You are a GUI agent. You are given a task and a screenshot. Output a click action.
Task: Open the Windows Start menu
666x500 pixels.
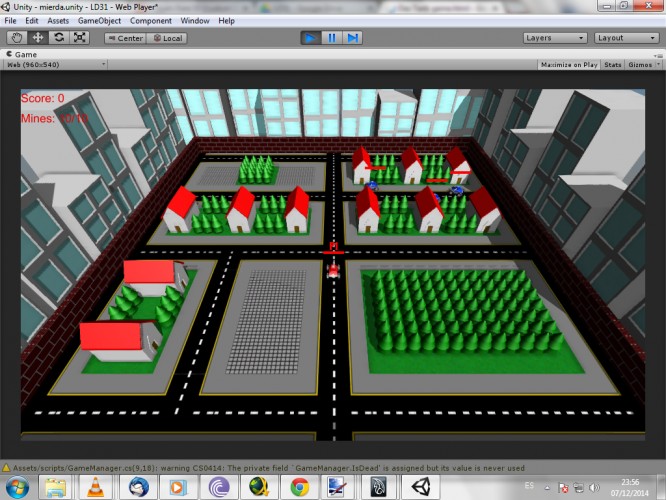(x=17, y=487)
